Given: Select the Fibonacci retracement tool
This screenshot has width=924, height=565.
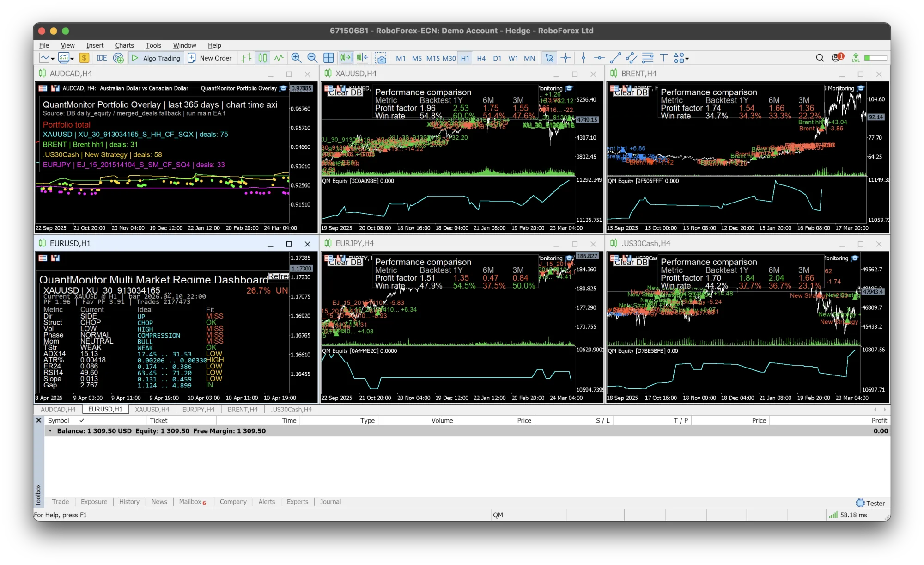Looking at the screenshot, I should tap(648, 58).
